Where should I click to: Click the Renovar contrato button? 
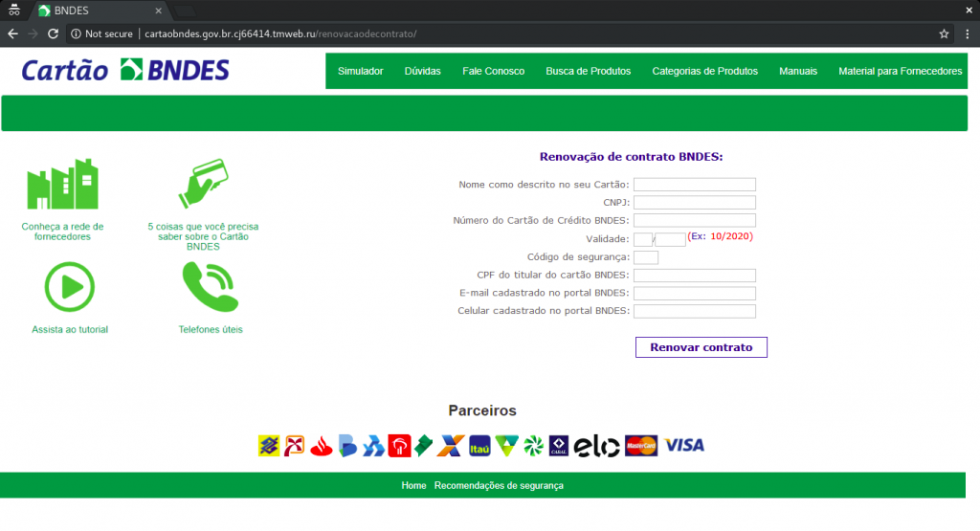click(x=702, y=347)
